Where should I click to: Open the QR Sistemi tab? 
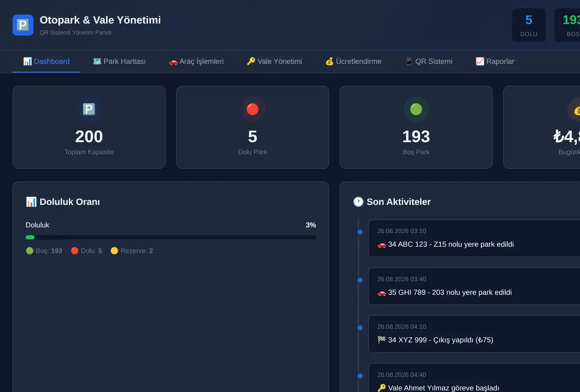pos(428,61)
